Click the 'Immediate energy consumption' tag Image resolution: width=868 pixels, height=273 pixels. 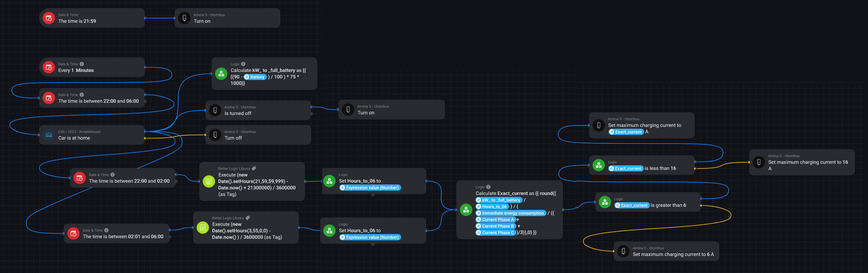click(x=510, y=213)
